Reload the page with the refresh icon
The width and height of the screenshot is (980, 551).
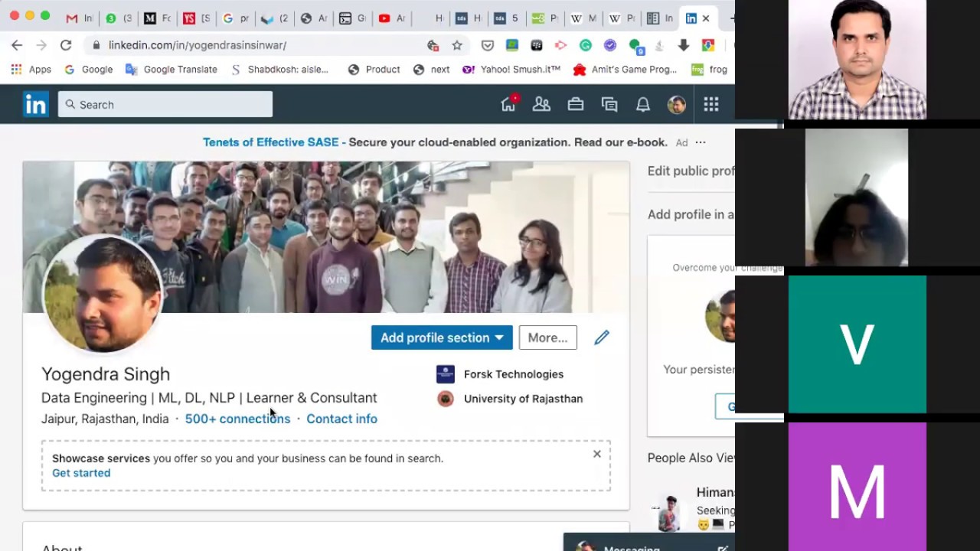[66, 45]
